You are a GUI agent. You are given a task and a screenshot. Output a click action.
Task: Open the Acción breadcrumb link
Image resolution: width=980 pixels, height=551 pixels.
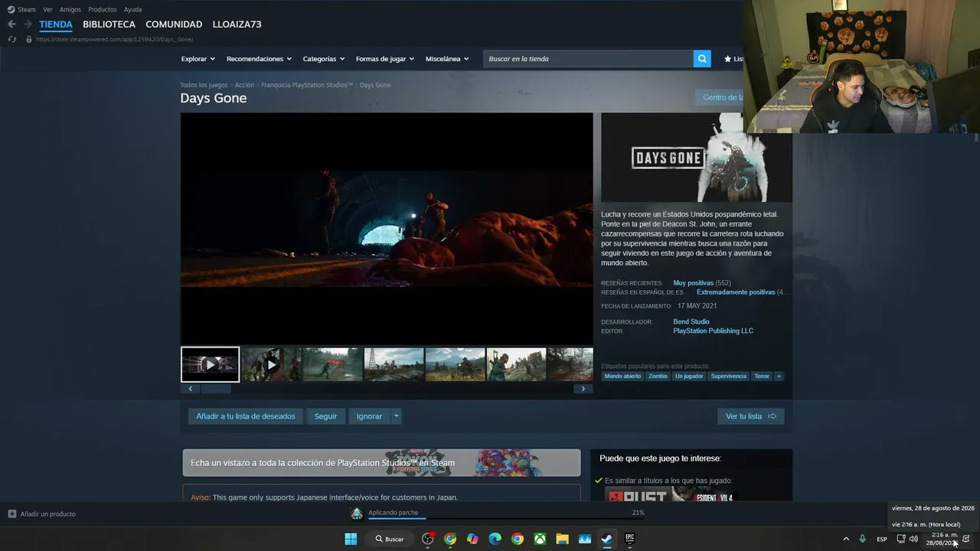click(244, 85)
